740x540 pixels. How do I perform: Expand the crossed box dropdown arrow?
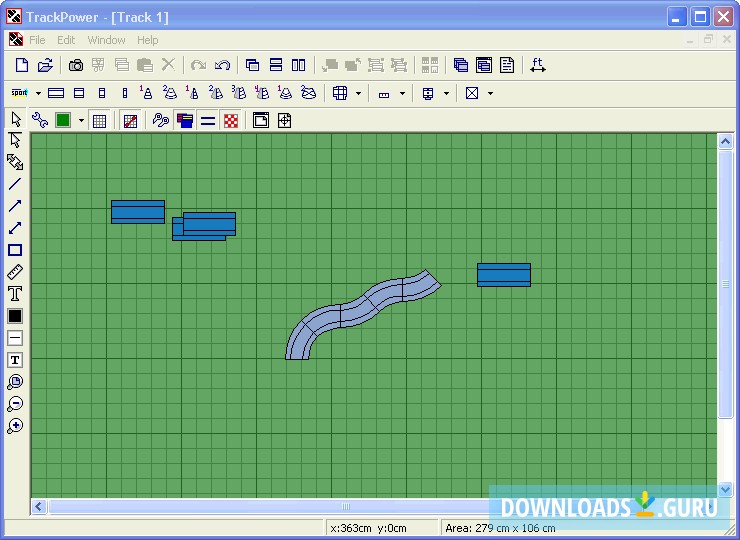coord(490,93)
